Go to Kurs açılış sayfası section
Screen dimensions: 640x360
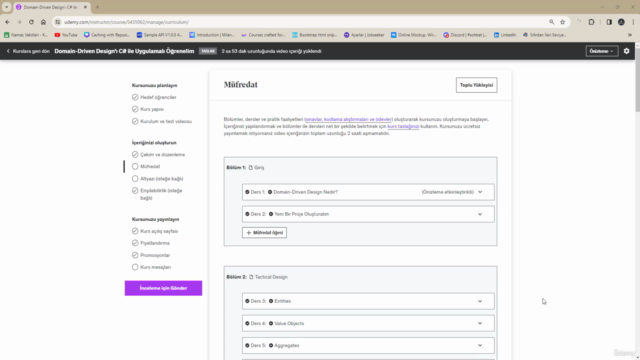[x=159, y=231]
